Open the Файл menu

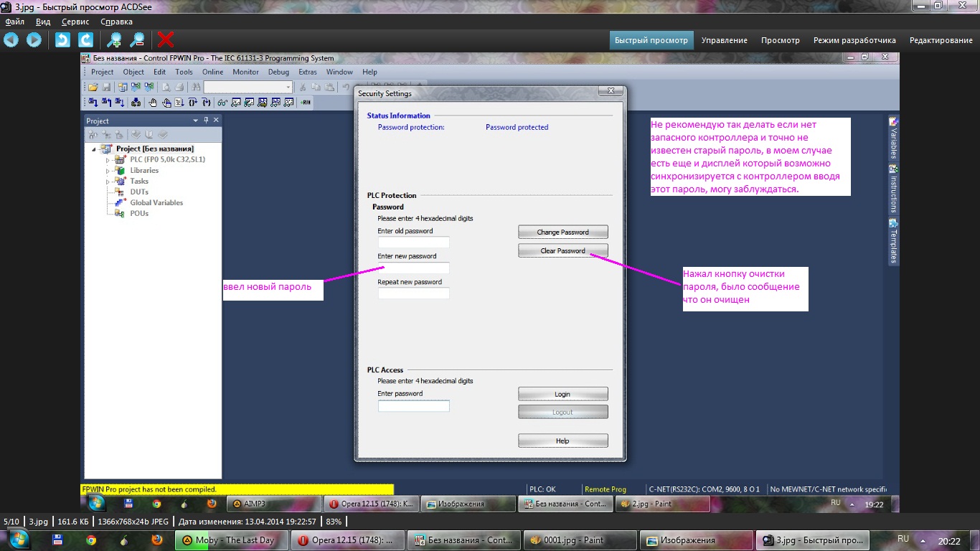click(14, 22)
